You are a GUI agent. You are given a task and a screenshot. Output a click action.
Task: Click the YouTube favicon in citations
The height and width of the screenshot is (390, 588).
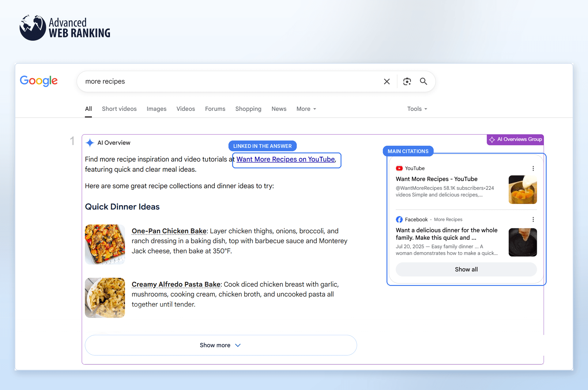(x=399, y=168)
